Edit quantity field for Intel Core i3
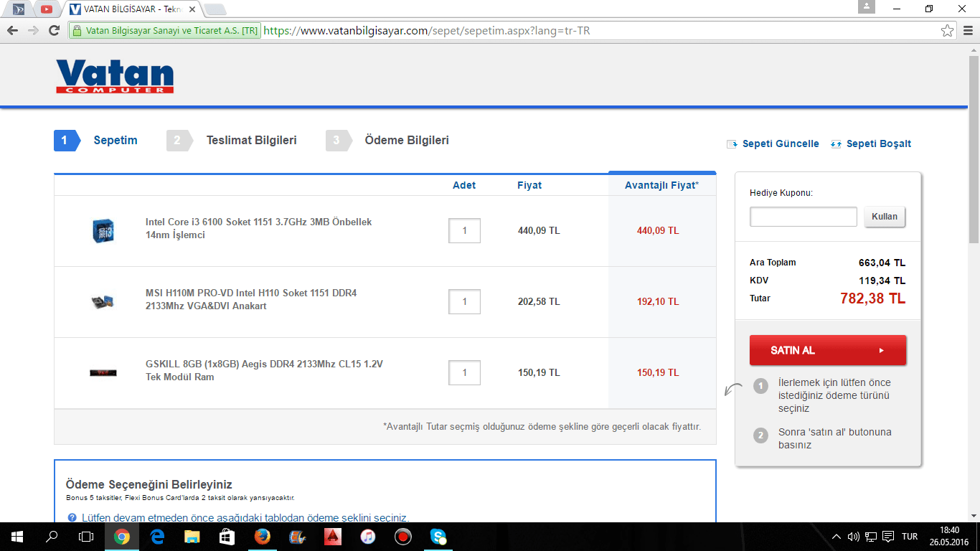This screenshot has height=551, width=980. click(x=464, y=230)
